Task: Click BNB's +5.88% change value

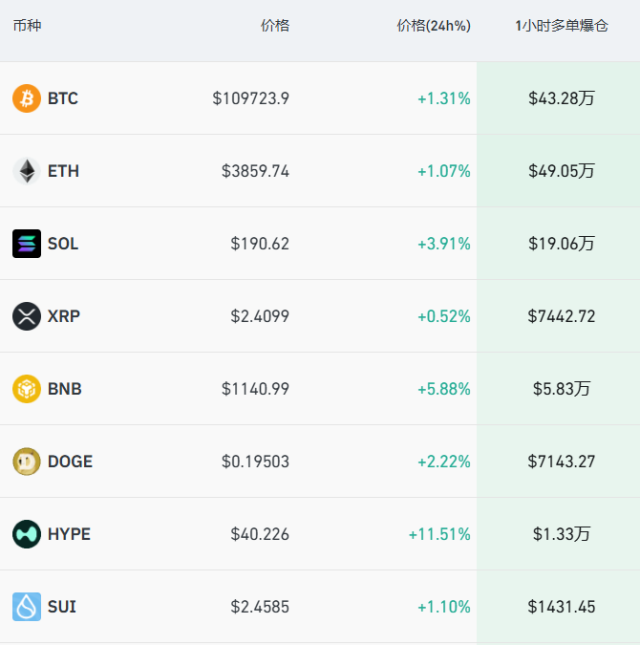Action: [443, 389]
